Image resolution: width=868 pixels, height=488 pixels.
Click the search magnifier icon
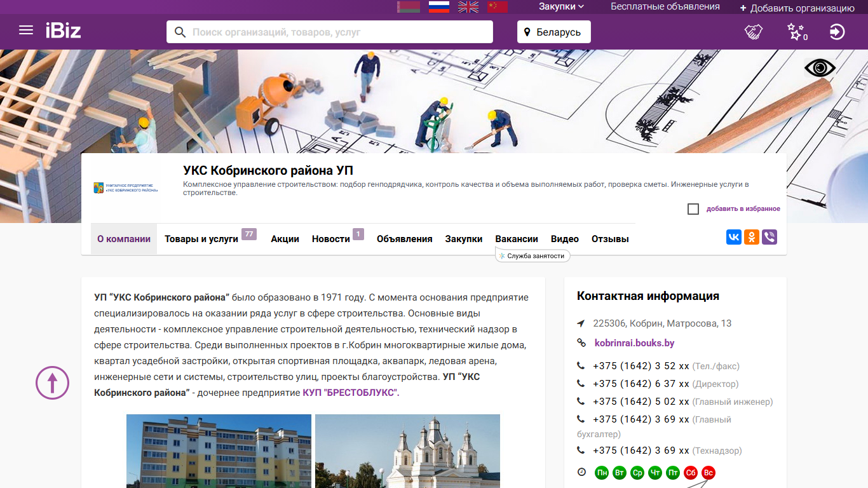(x=180, y=32)
